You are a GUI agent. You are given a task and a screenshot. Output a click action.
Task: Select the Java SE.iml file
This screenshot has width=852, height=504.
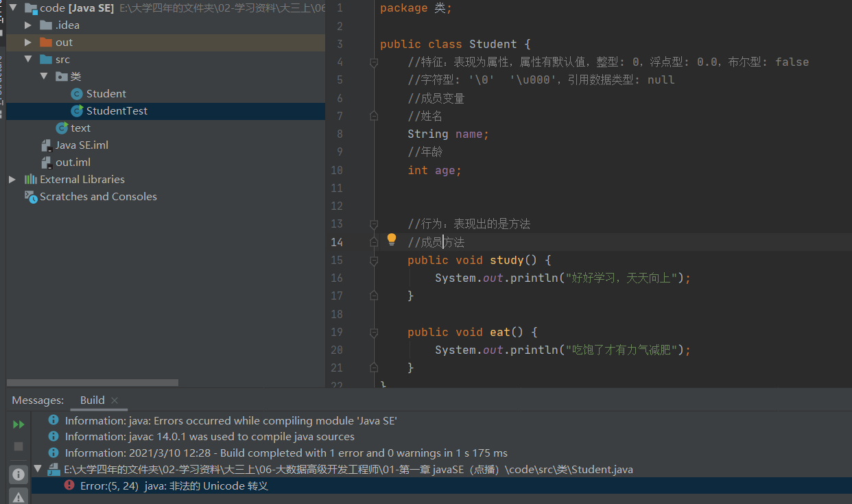click(x=82, y=145)
